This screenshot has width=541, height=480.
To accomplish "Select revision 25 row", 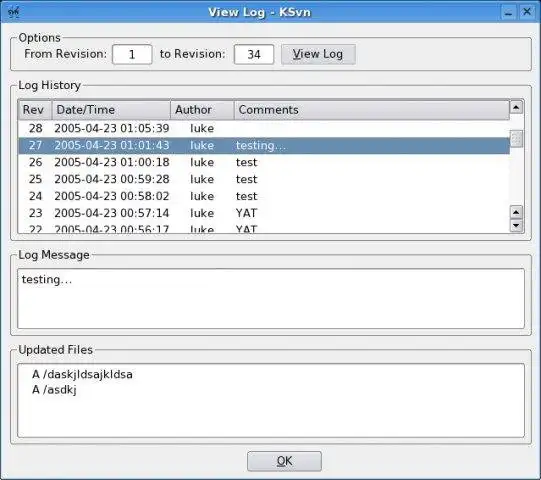I will [x=264, y=179].
